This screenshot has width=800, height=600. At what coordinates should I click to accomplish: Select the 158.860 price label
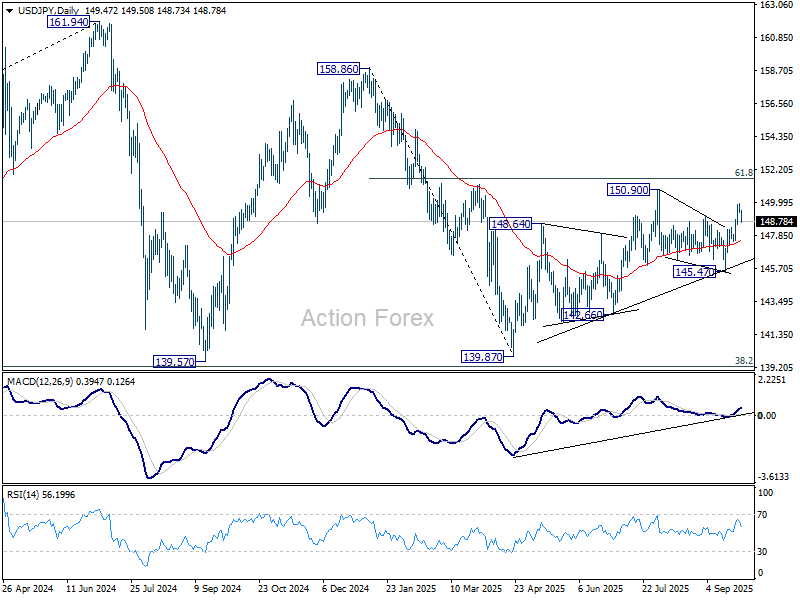click(338, 69)
